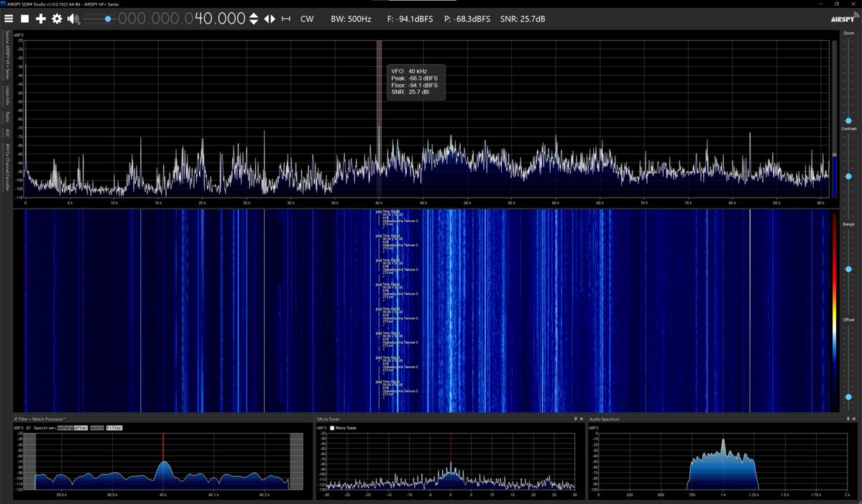Pin the Micro Tuner panel
This screenshot has height=504, width=862.
(576, 419)
